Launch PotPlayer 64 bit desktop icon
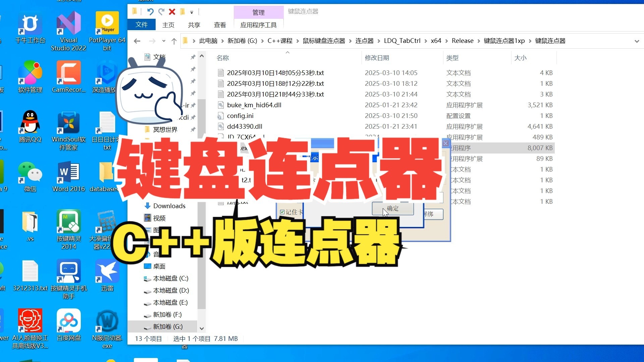 (107, 31)
